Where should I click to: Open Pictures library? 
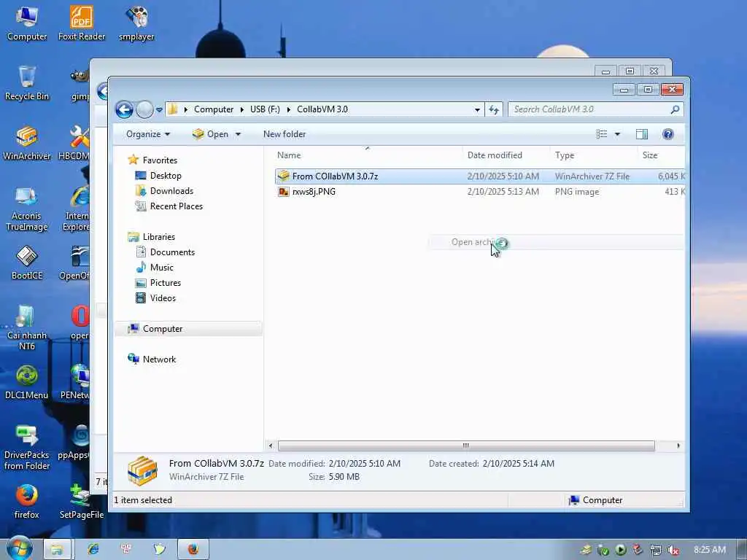tap(166, 282)
